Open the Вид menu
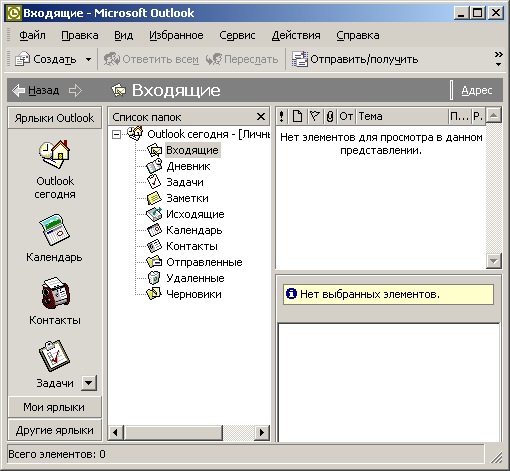Screen dimensions: 510x471 point(123,35)
